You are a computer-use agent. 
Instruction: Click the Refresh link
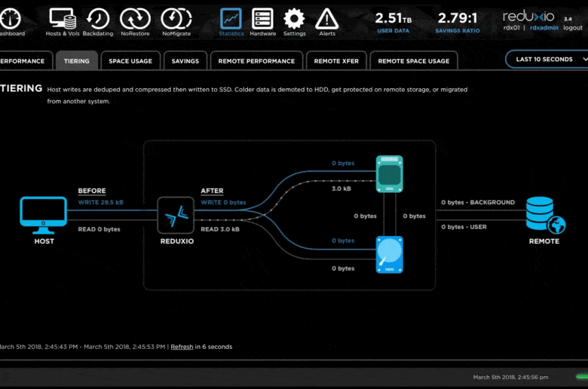pyautogui.click(x=182, y=347)
